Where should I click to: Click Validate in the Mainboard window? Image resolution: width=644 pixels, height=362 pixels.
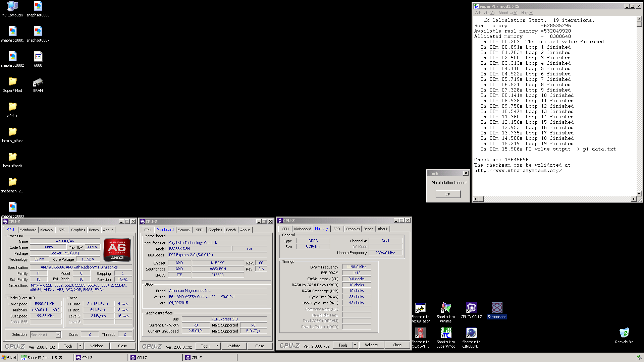click(234, 346)
